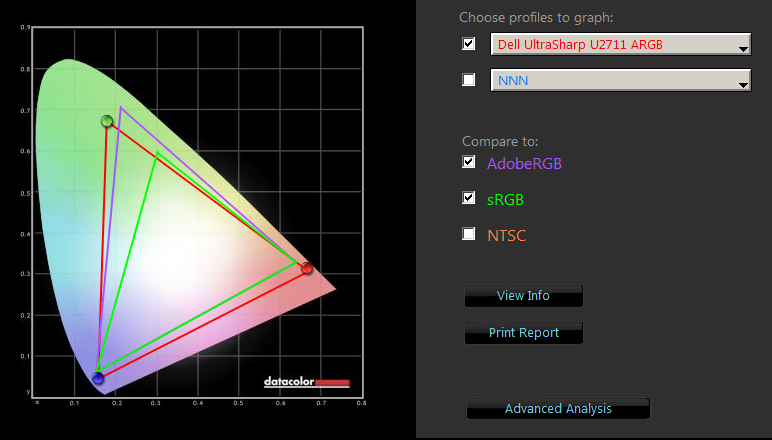
Task: Click the blue primary marker on gamut chart
Action: pos(98,378)
